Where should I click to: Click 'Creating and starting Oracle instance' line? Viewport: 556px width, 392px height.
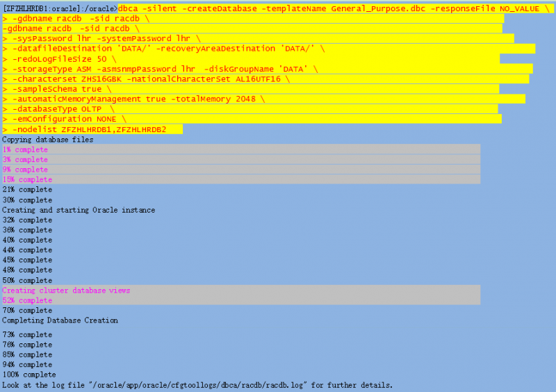coord(79,210)
